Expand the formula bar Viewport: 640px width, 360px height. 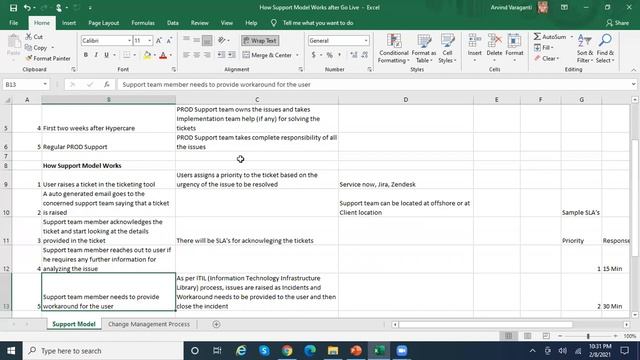633,84
